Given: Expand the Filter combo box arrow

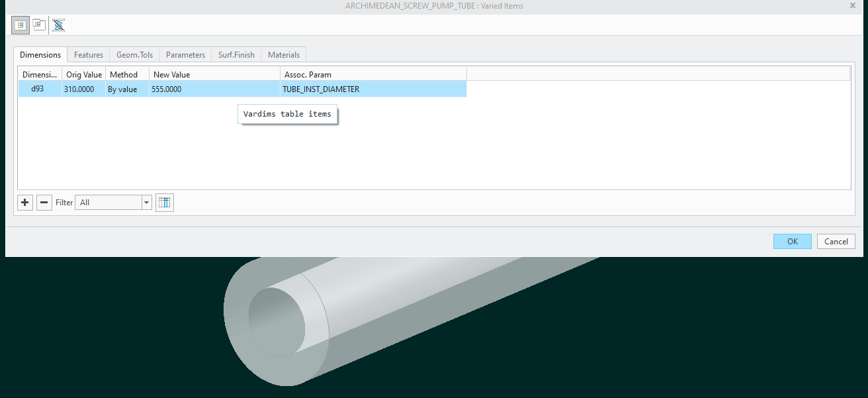Looking at the screenshot, I should coord(146,202).
